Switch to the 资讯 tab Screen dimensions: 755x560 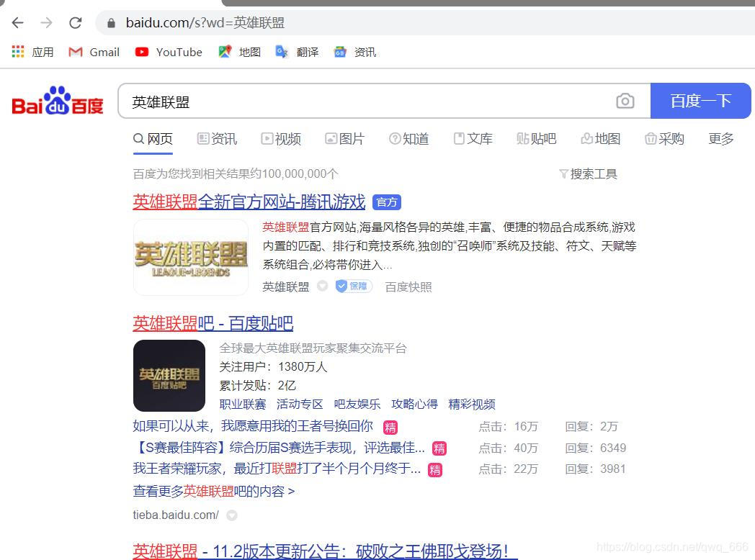click(x=217, y=139)
